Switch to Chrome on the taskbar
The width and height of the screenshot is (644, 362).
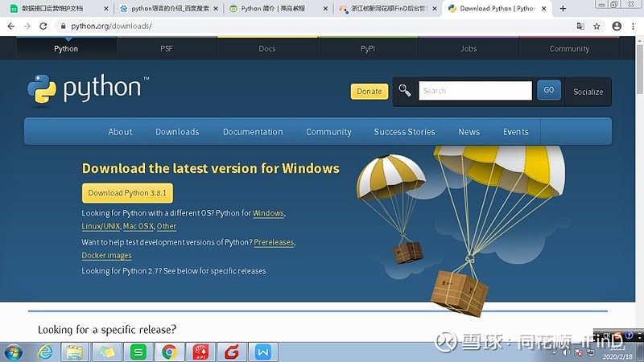(169, 352)
